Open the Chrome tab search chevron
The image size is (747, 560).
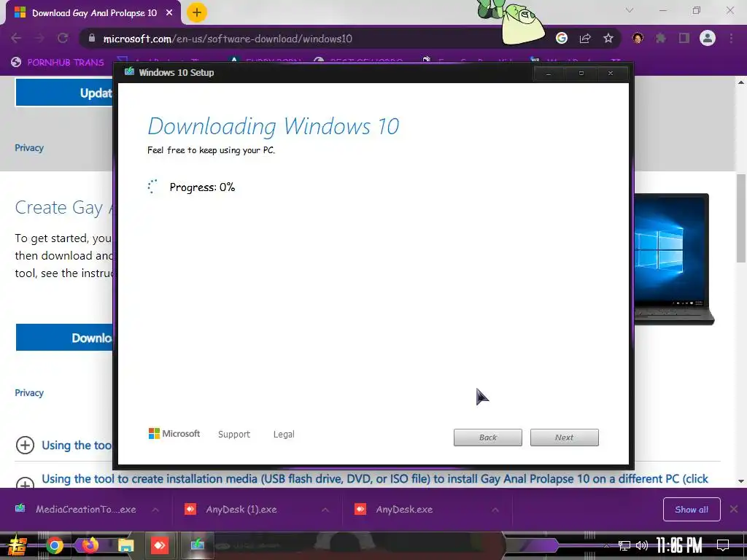click(x=630, y=10)
